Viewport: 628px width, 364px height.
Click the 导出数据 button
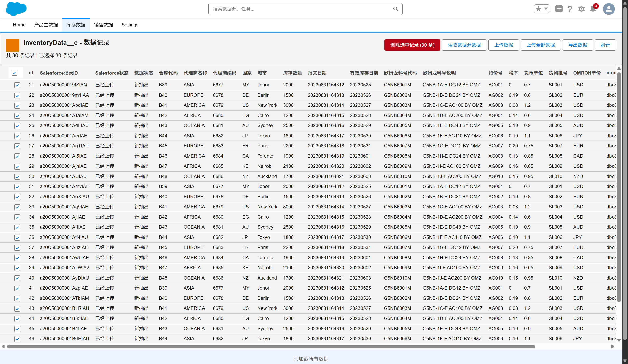click(577, 45)
